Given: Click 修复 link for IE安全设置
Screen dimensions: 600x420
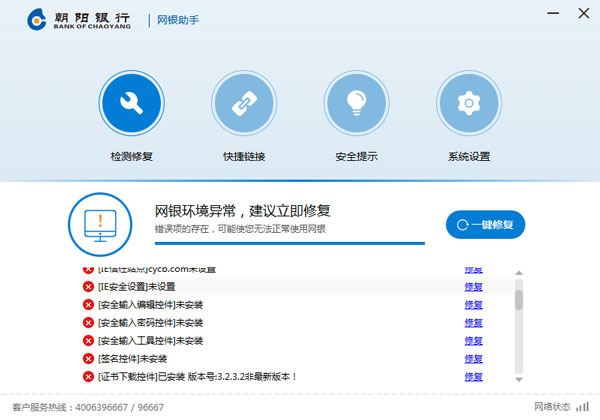Looking at the screenshot, I should 473,287.
